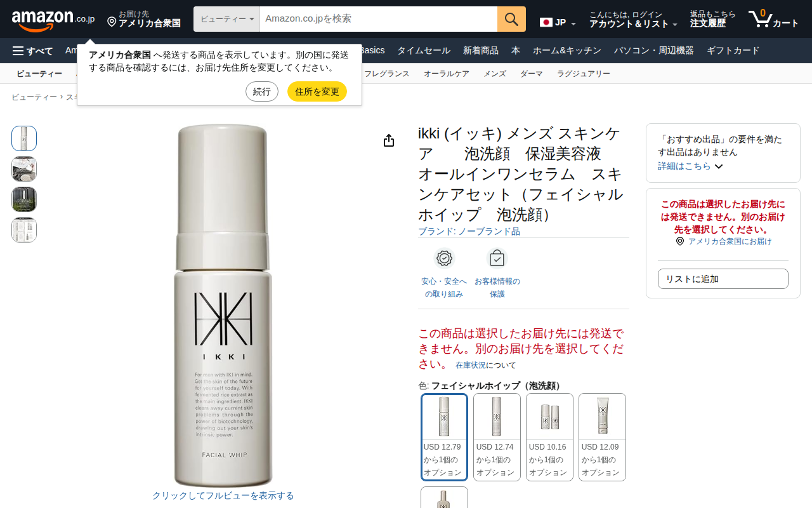The width and height of the screenshot is (812, 508).
Task: Select the USD 12.09 tube variant
Action: 602,437
